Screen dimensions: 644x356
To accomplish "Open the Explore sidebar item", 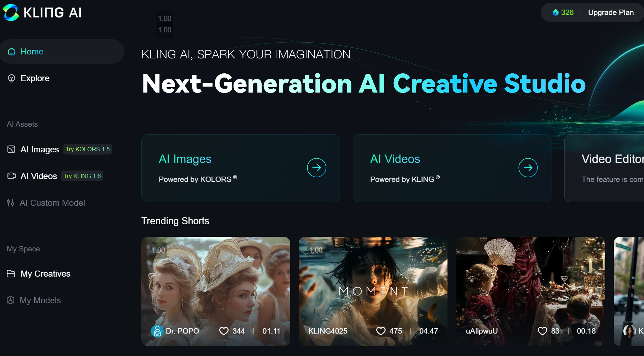I will [62, 78].
